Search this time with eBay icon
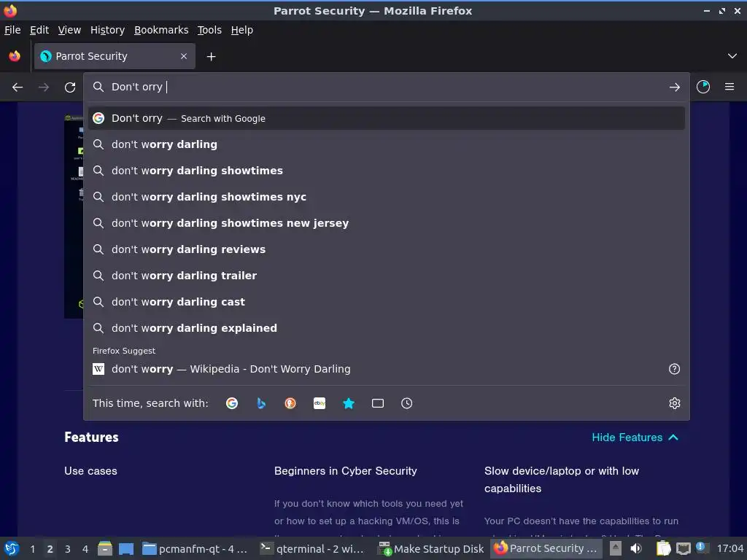The width and height of the screenshot is (747, 560). [320, 403]
